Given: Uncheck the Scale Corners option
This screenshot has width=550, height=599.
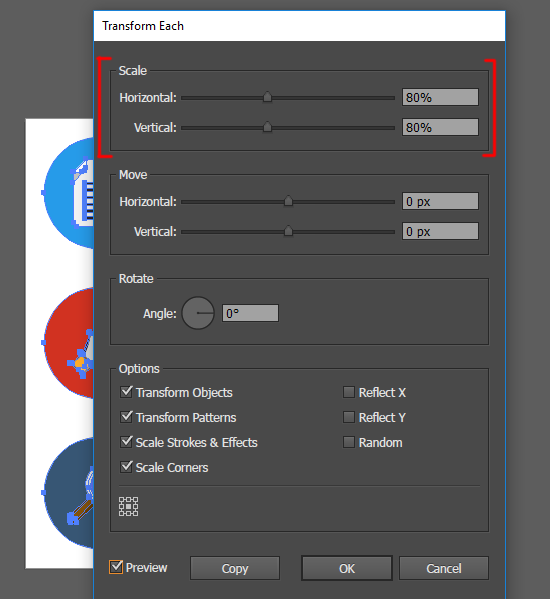Looking at the screenshot, I should pyautogui.click(x=126, y=467).
